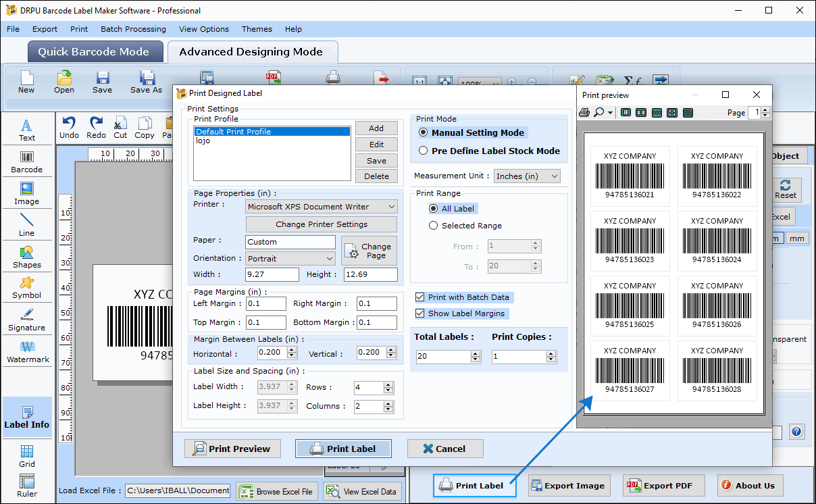Click the Left Margin input field
816x504 pixels.
point(266,304)
